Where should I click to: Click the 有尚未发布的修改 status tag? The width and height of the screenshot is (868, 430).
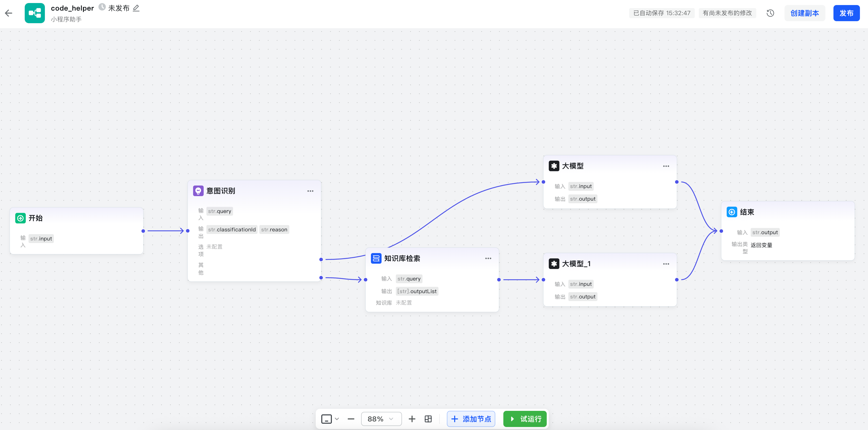(727, 13)
